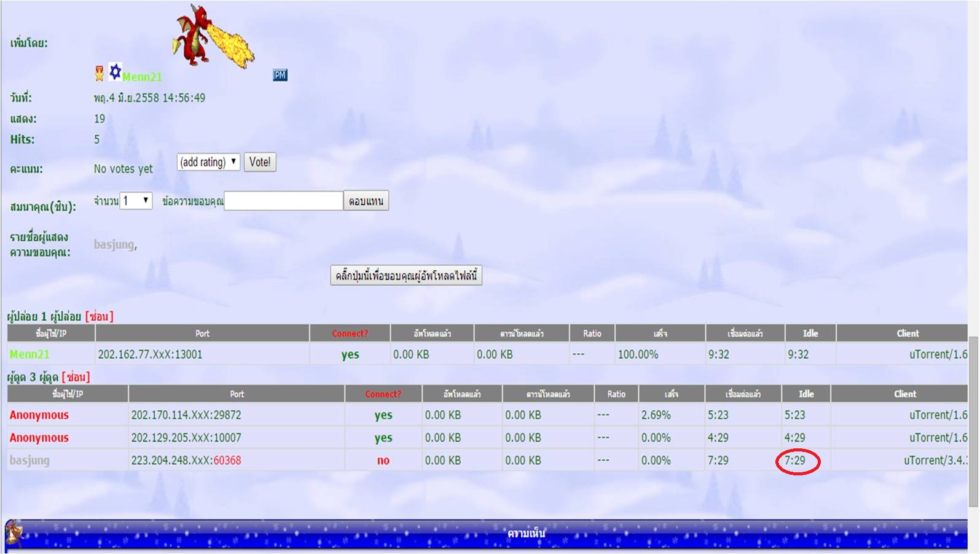
Task: Click peer IP 202.129.205.XxX:10007
Action: (186, 438)
